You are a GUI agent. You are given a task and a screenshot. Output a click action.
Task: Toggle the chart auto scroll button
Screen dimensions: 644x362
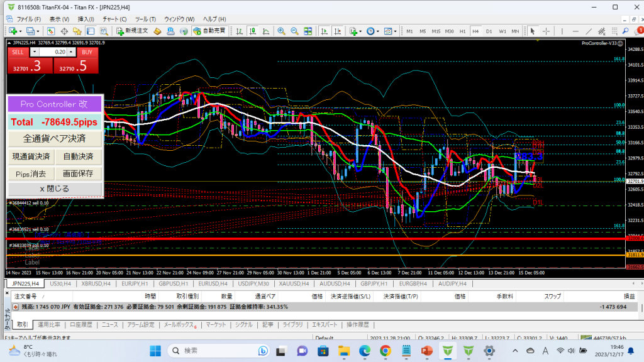325,31
